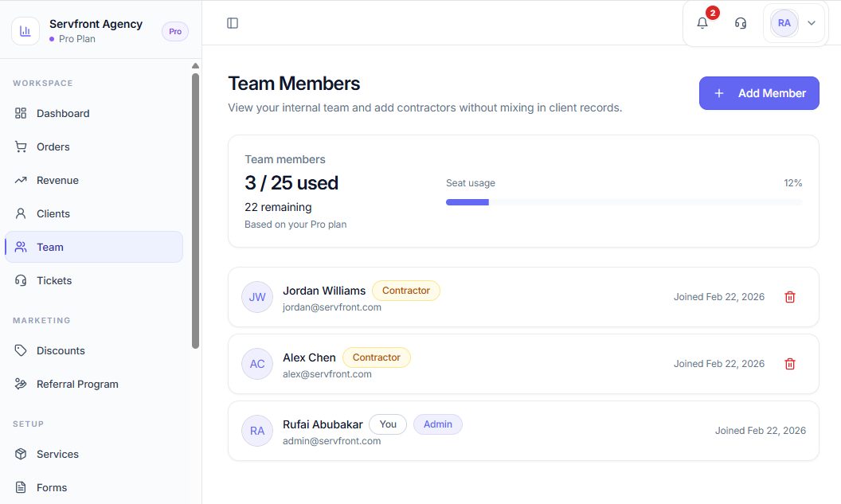This screenshot has height=504, width=841.
Task: Click the RA profile avatar in header
Action: tap(784, 23)
